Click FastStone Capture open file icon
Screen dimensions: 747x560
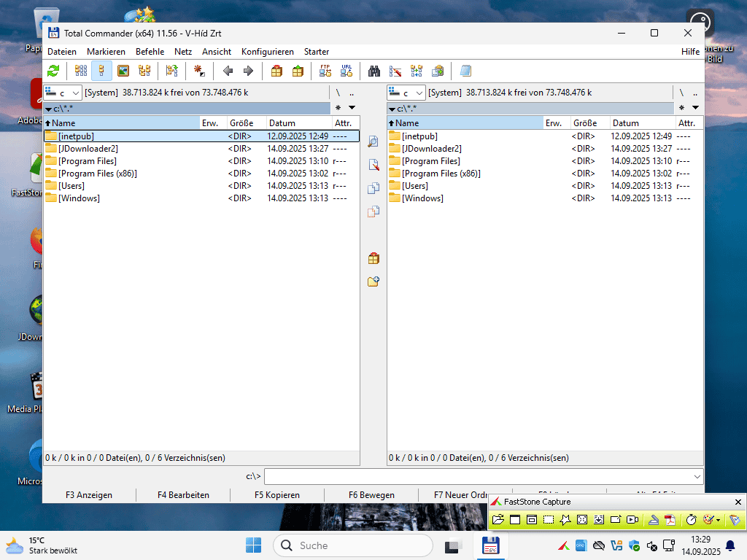[x=498, y=519]
